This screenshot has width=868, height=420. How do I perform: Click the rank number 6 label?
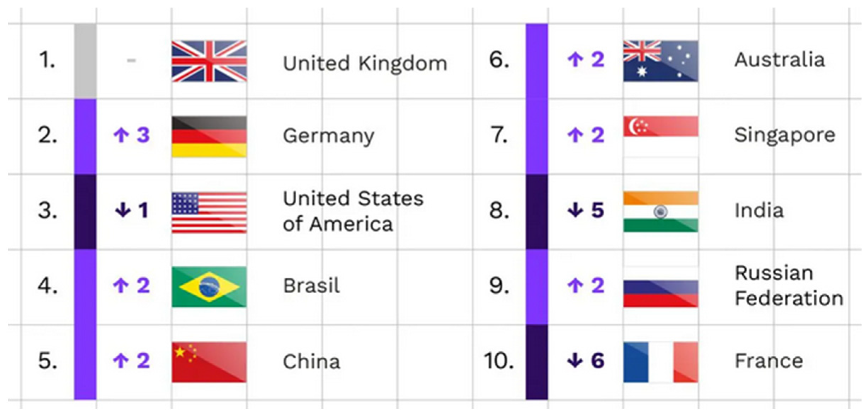click(499, 59)
